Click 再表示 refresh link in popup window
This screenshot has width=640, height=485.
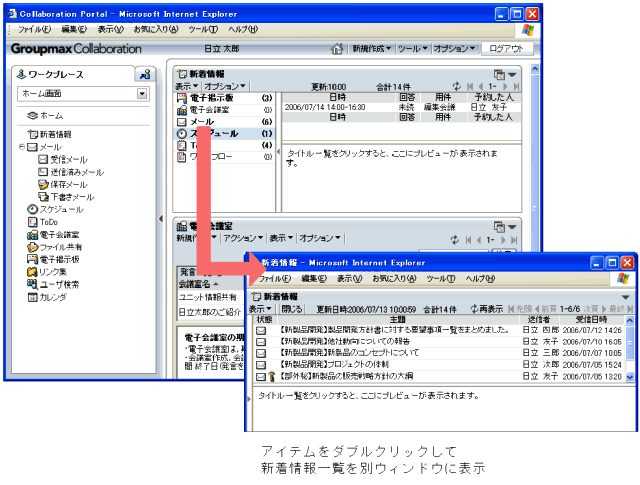[x=485, y=309]
